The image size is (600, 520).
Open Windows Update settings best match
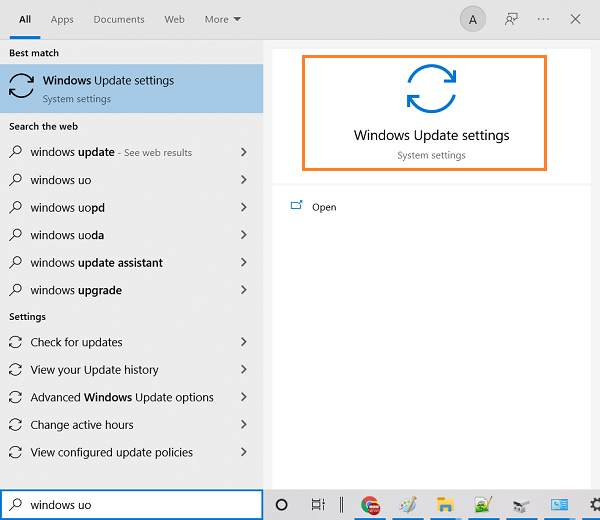tap(131, 88)
